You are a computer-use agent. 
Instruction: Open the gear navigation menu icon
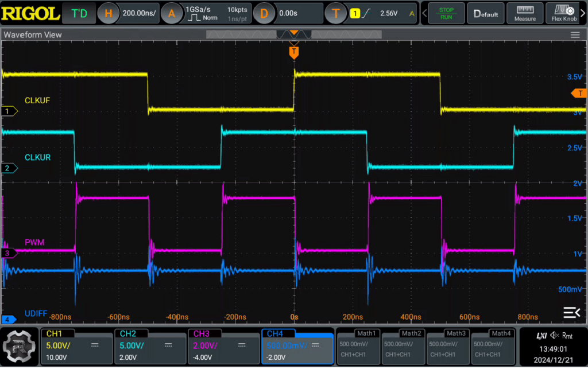[19, 346]
